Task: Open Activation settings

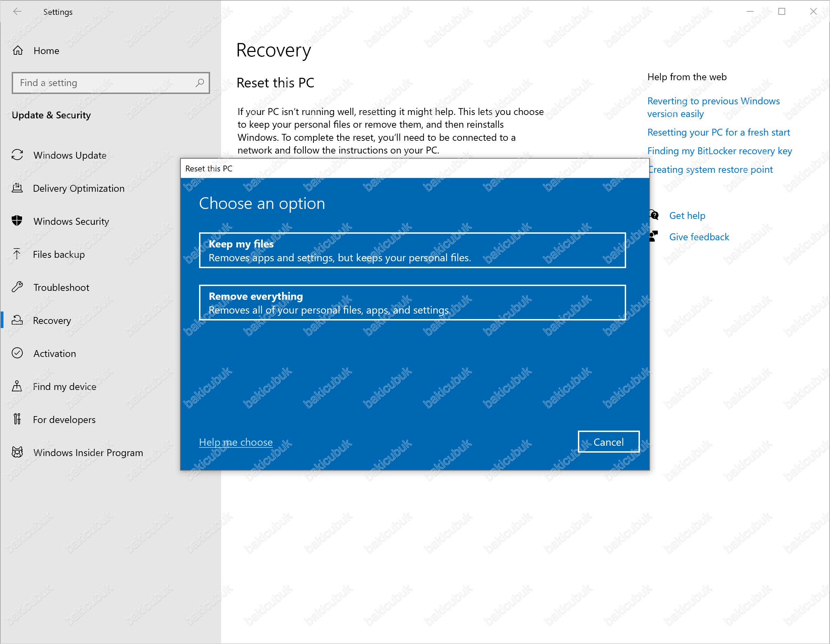Action: click(55, 353)
